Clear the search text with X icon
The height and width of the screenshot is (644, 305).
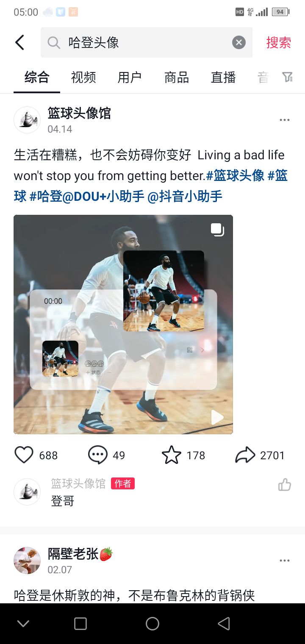click(x=239, y=42)
